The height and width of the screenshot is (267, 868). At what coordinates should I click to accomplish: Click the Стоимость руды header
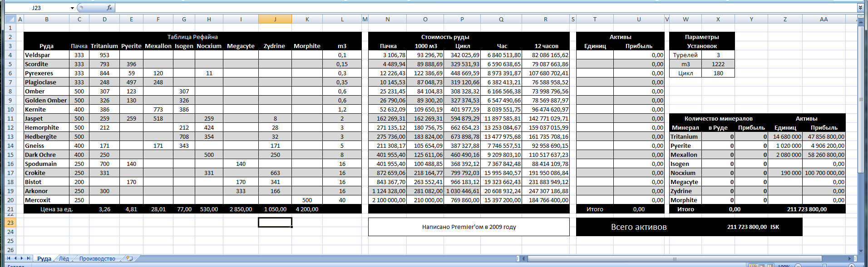(445, 37)
